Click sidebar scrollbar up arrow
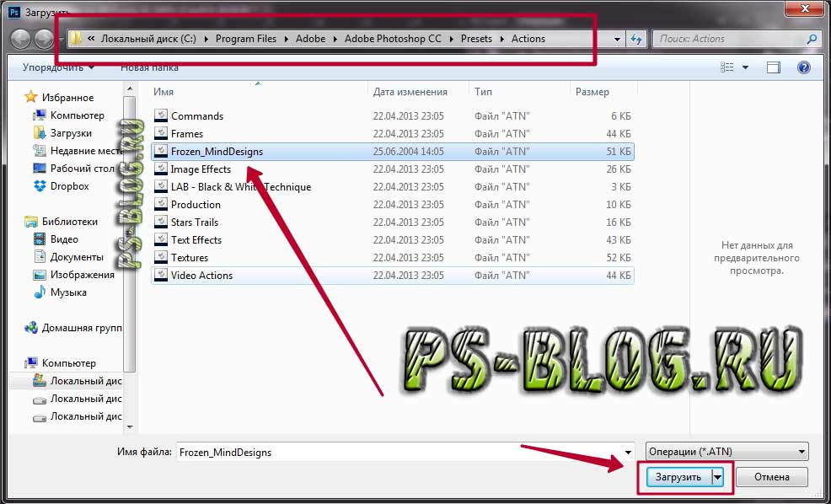831x504 pixels. point(130,88)
